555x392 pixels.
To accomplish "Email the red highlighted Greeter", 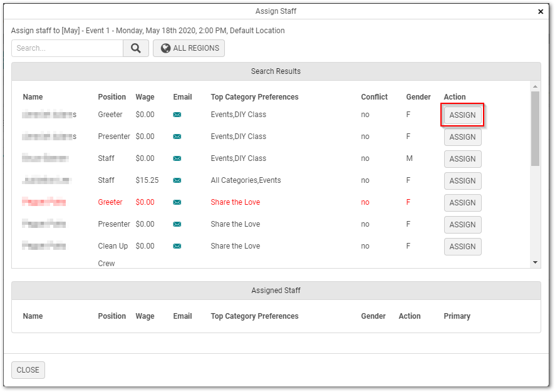I will click(177, 202).
